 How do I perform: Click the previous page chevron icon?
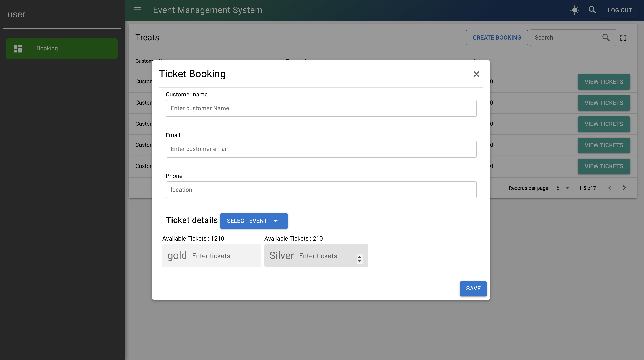(610, 188)
